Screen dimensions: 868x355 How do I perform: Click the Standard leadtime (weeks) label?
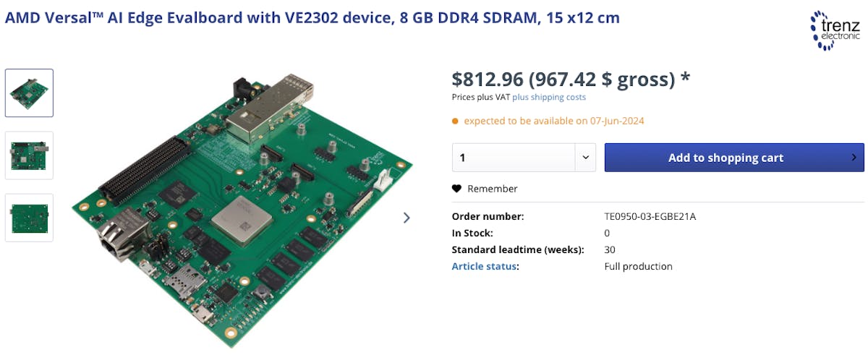click(517, 249)
